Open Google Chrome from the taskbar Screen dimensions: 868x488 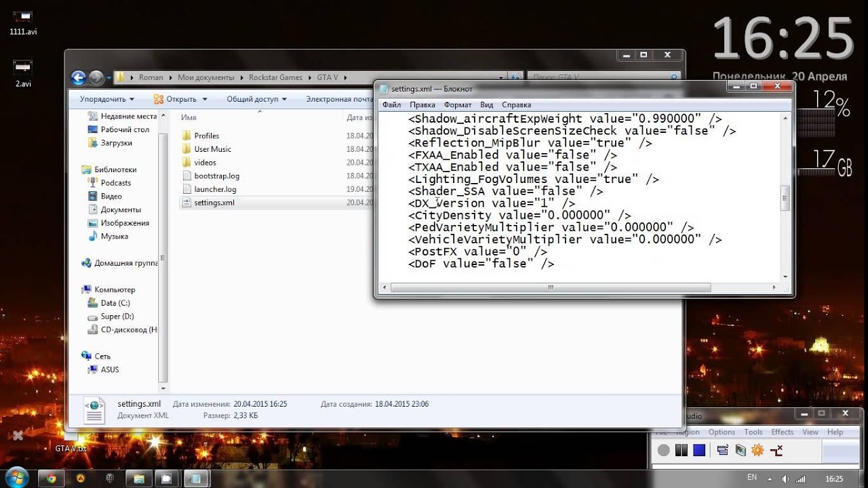(51, 478)
